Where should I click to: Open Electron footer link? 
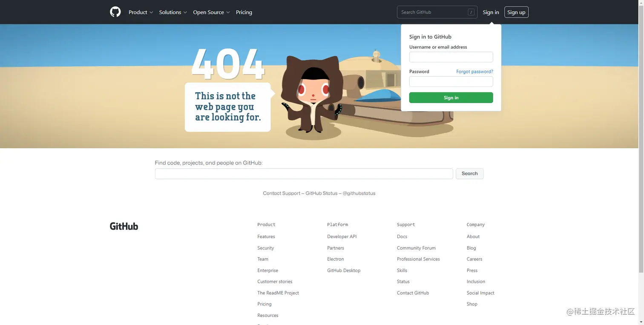[336, 259]
